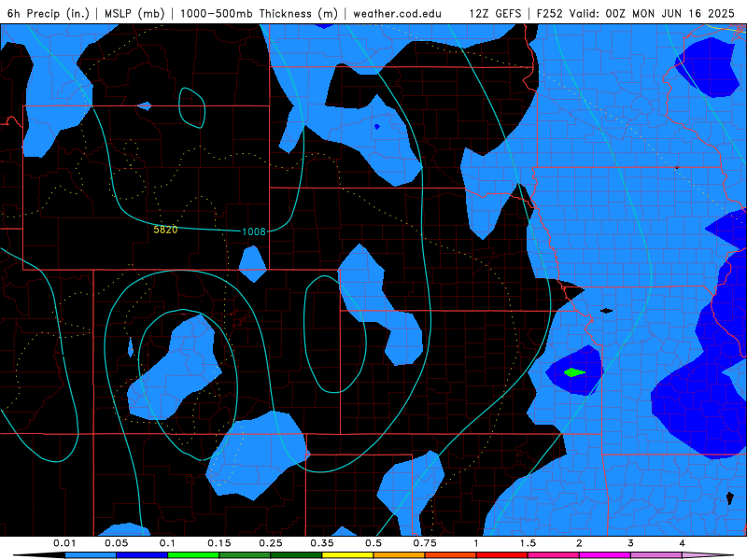
Task: Click the '12Z GEFS' model run label
Action: pos(496,13)
